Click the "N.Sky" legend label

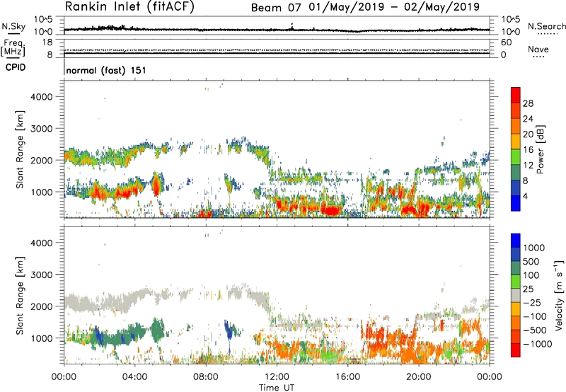pyautogui.click(x=13, y=26)
